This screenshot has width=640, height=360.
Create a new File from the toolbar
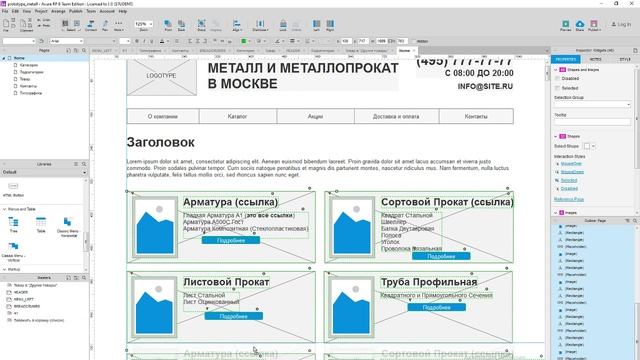(x=6, y=24)
